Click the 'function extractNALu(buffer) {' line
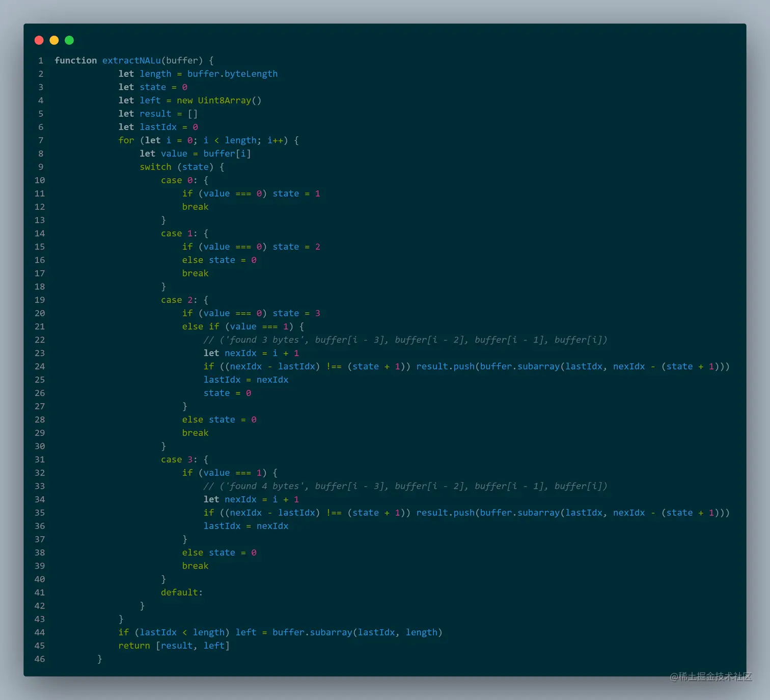 (134, 61)
